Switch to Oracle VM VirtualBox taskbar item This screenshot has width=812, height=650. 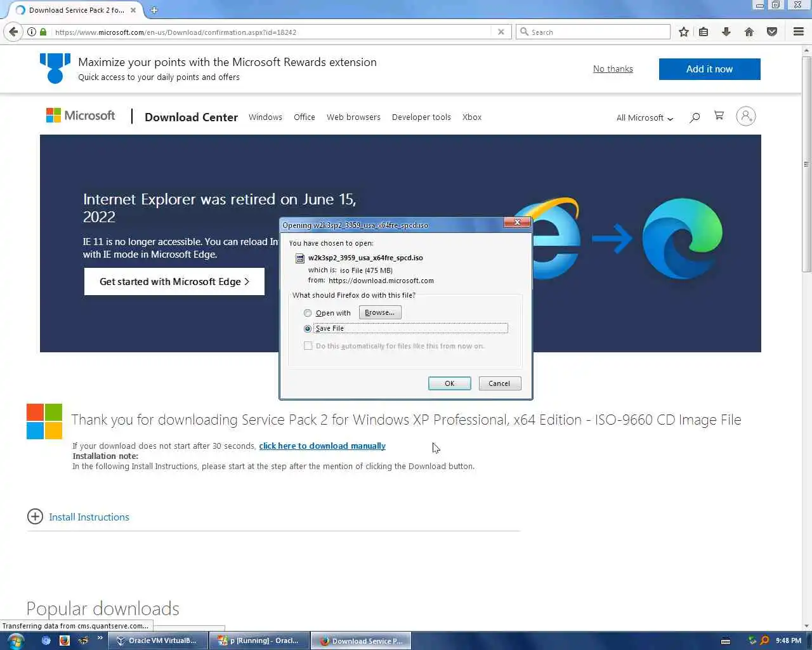coord(157,640)
